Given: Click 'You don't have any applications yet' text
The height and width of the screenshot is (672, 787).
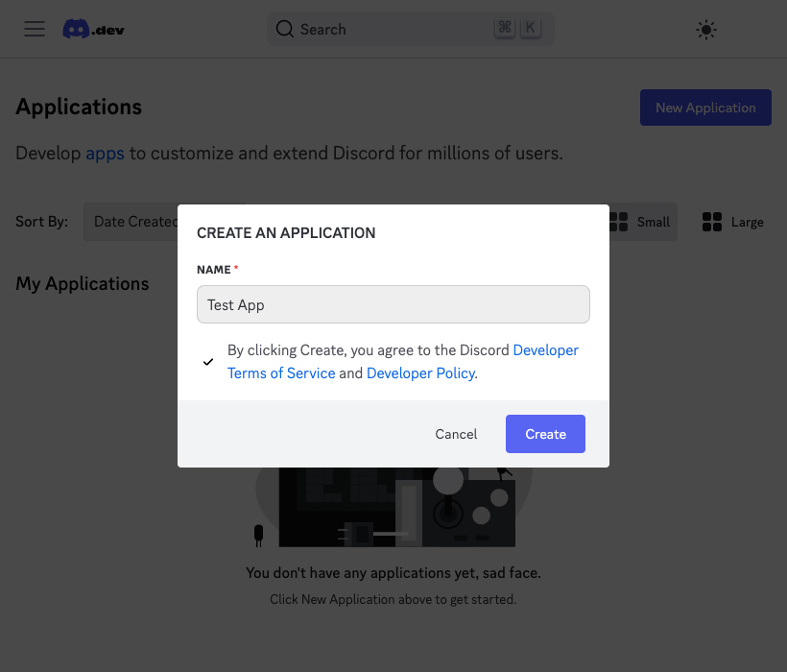Looking at the screenshot, I should click(393, 572).
